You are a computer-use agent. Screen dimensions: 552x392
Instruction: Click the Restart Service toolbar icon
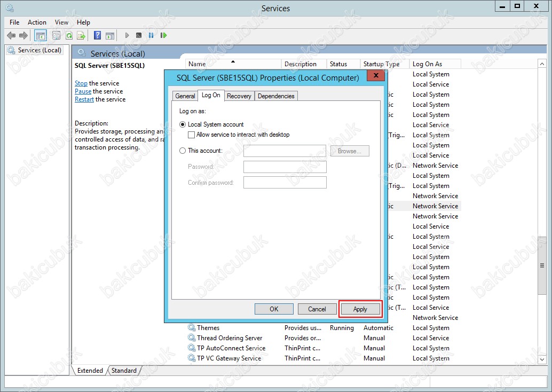(x=163, y=35)
